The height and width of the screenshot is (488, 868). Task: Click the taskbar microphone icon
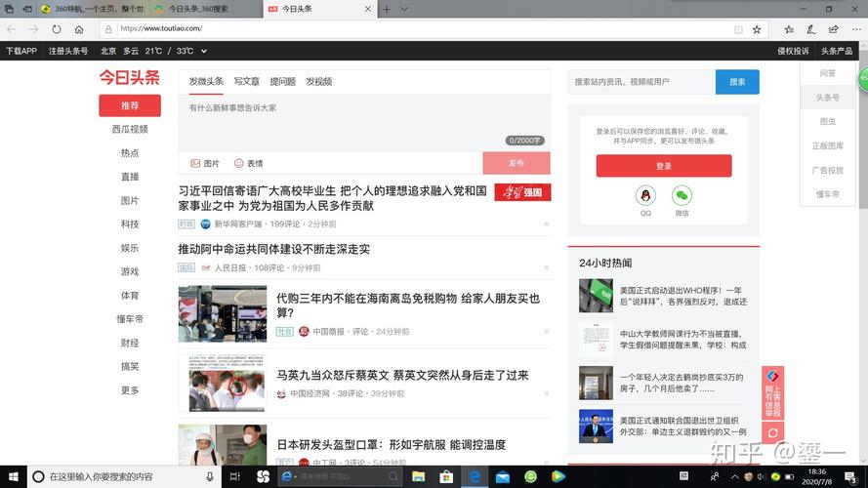[x=210, y=476]
